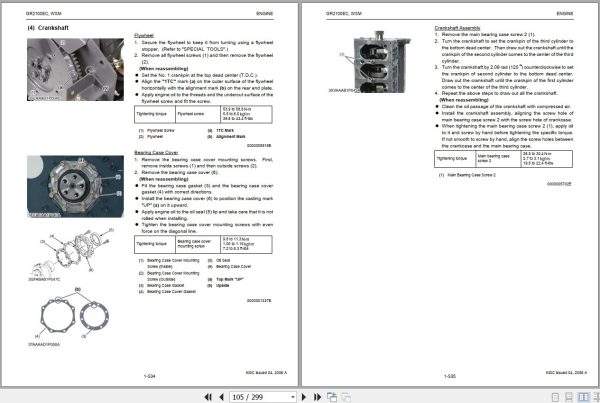Click 'Bearing case cover mounting screw' cell
This screenshot has height=403, width=600.
(198, 244)
